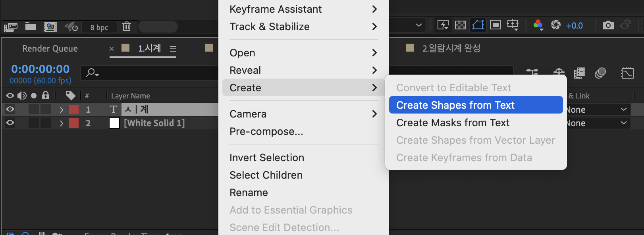Toggle the motion blur switch icon
The height and width of the screenshot is (235, 644).
(x=600, y=73)
